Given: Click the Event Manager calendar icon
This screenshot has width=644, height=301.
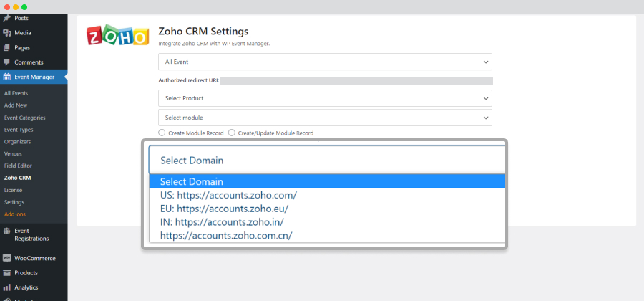Looking at the screenshot, I should point(6,77).
